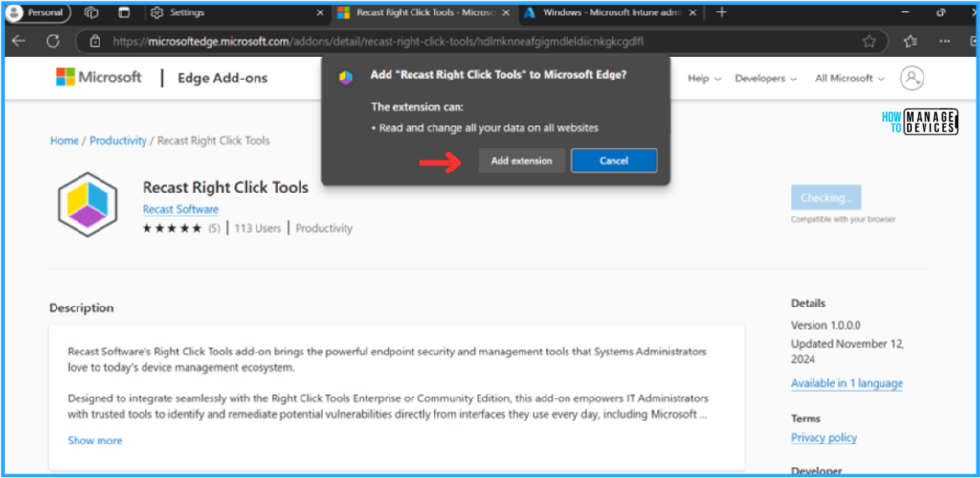Screen dimensions: 980x478
Task: Click the Personal profile button
Action: coord(37,12)
